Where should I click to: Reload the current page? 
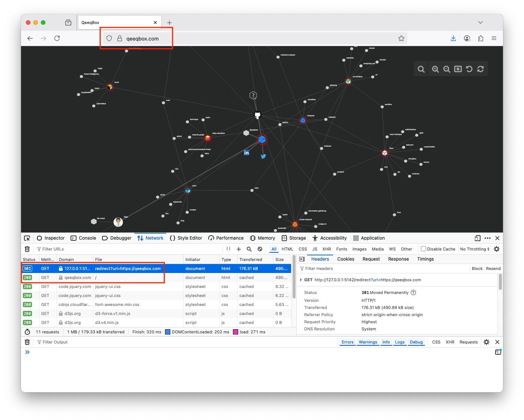pos(57,38)
